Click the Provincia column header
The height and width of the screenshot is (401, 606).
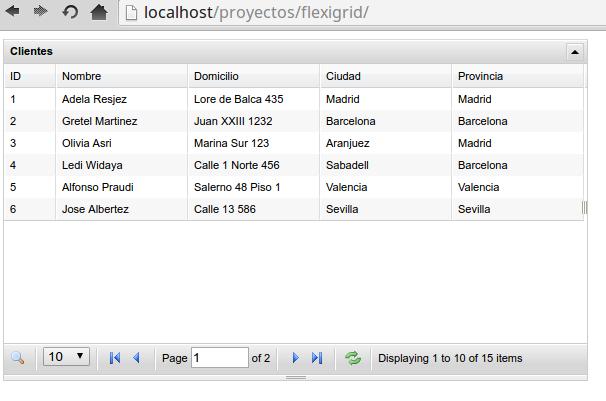pos(480,76)
